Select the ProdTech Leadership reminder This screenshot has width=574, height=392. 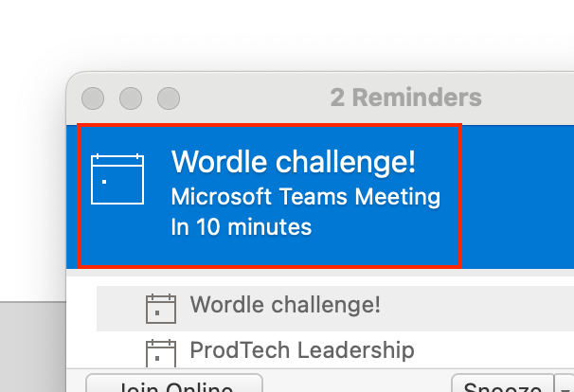[x=301, y=350]
